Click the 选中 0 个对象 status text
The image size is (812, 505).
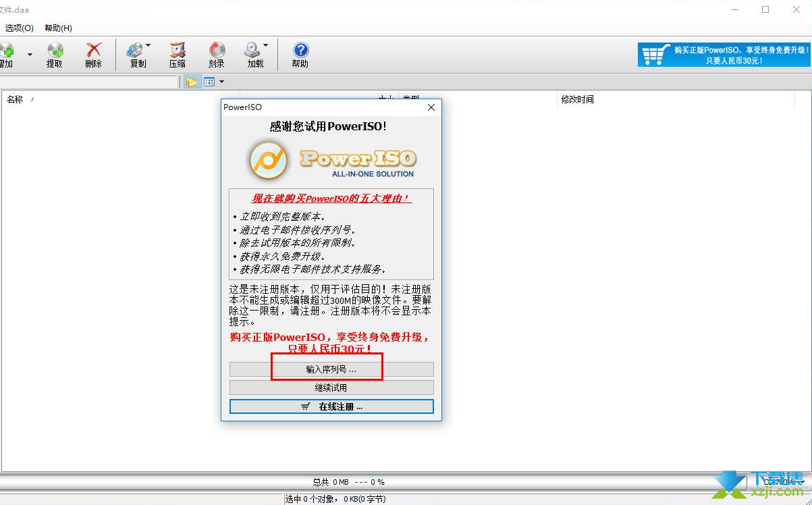click(335, 499)
